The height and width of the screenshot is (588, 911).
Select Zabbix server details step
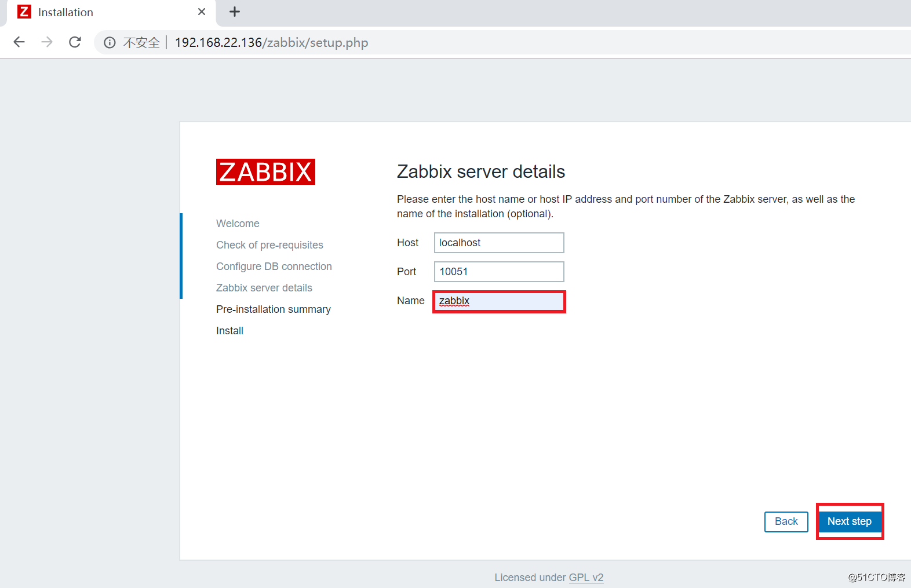pos(264,288)
